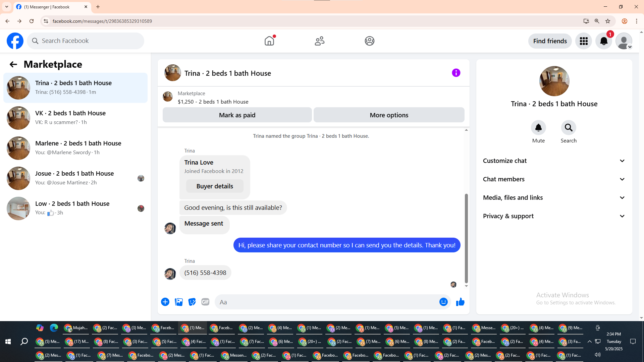Install app icon in address bar
The height and width of the screenshot is (362, 644).
(x=586, y=21)
